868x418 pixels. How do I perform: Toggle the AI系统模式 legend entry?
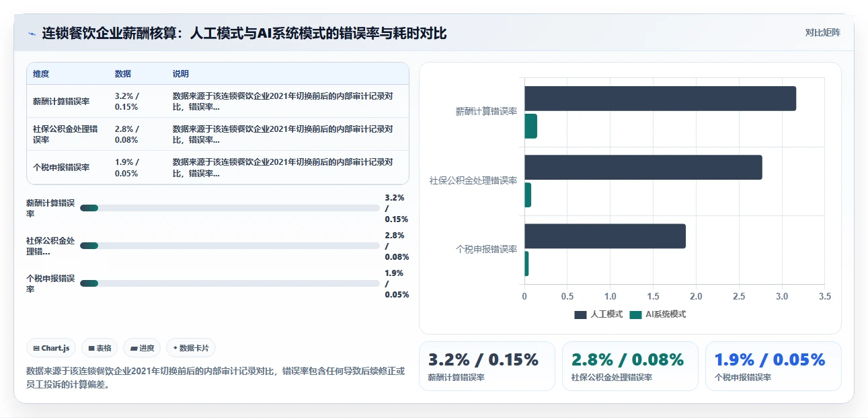pos(658,314)
